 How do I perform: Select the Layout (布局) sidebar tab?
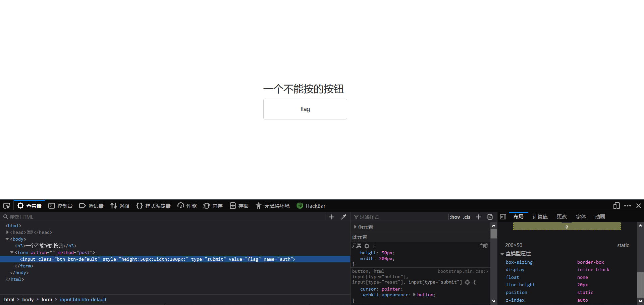519,217
